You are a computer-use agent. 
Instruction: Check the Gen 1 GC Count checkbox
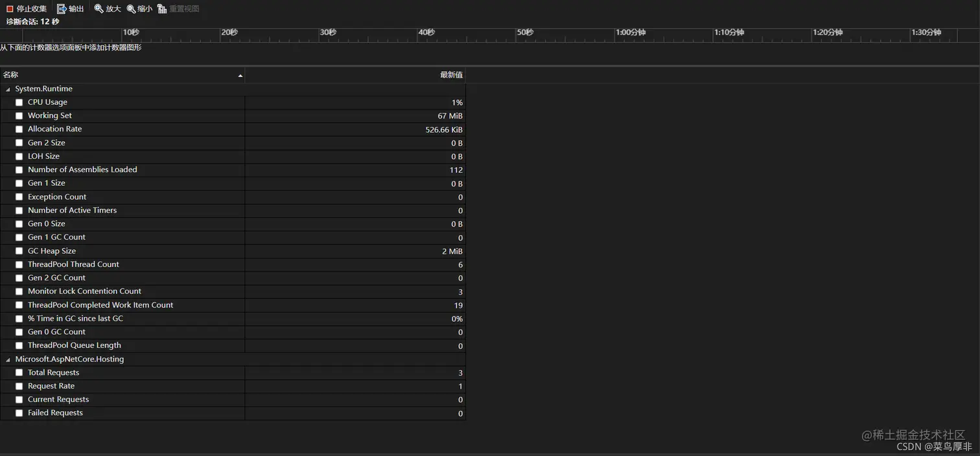click(x=19, y=238)
